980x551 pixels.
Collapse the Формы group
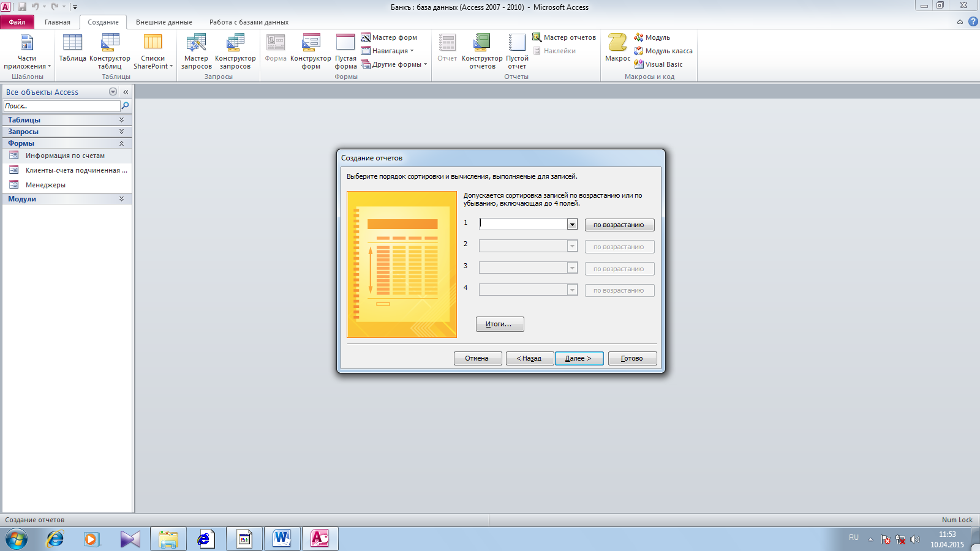coord(67,143)
